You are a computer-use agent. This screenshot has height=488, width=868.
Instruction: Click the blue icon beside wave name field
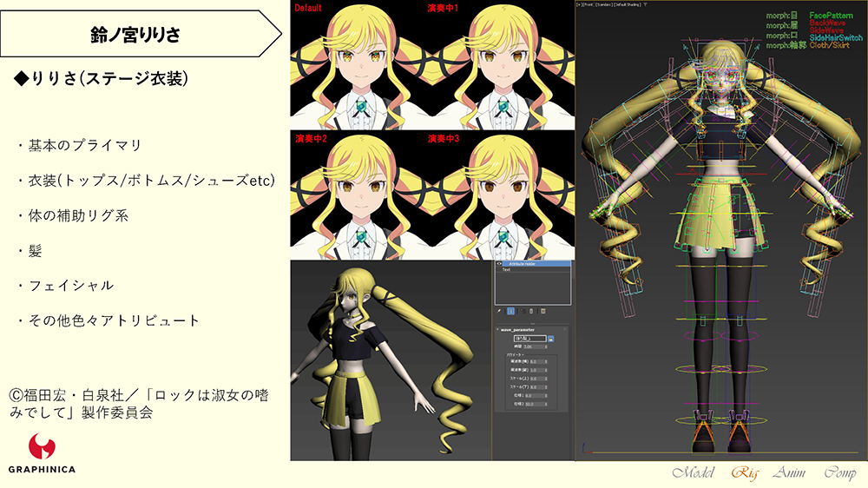click(x=551, y=339)
